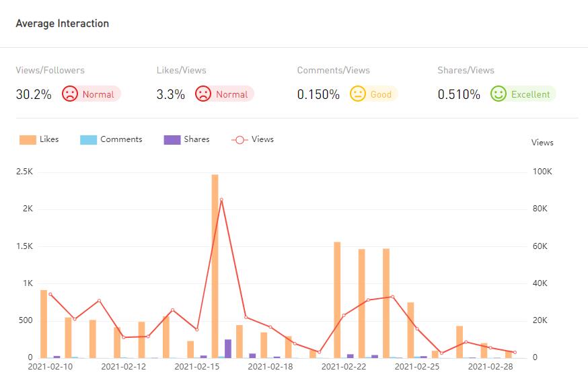The width and height of the screenshot is (588, 385).
Task: Click the tallest purple Shares bar
Action: pyautogui.click(x=228, y=348)
